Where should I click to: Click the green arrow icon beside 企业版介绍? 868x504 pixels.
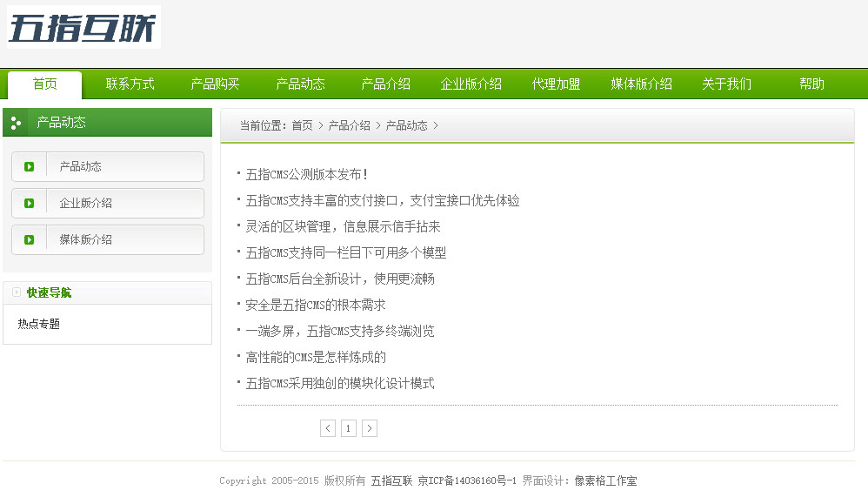coord(29,203)
